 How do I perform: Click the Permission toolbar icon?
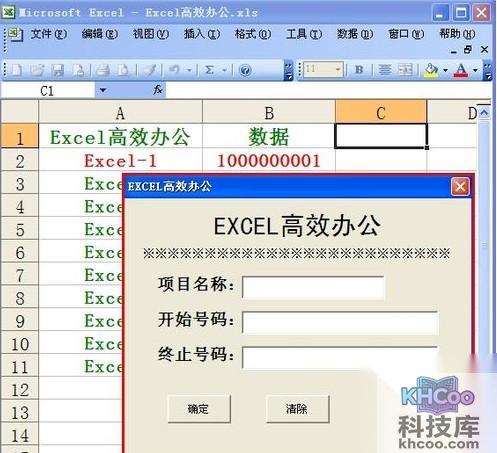79,70
